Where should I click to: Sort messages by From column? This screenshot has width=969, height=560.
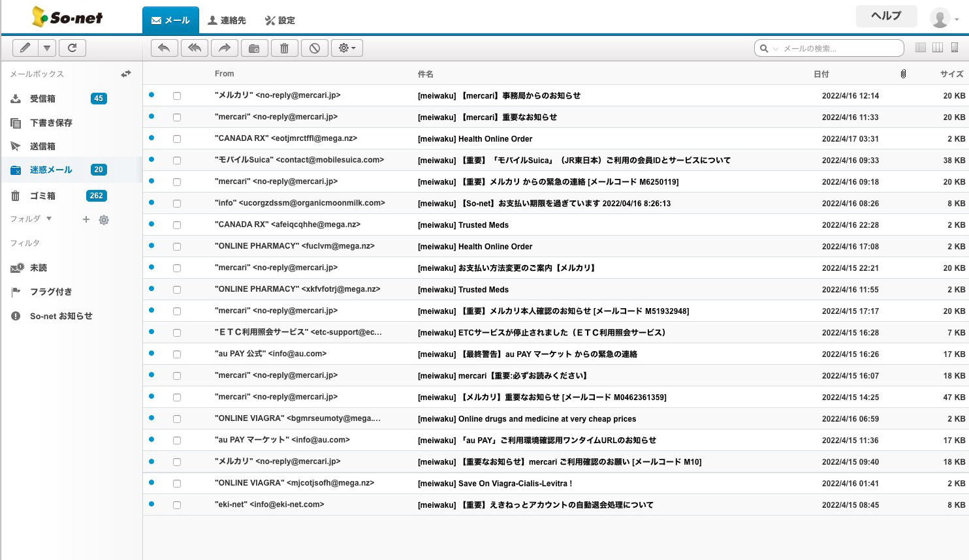click(224, 74)
